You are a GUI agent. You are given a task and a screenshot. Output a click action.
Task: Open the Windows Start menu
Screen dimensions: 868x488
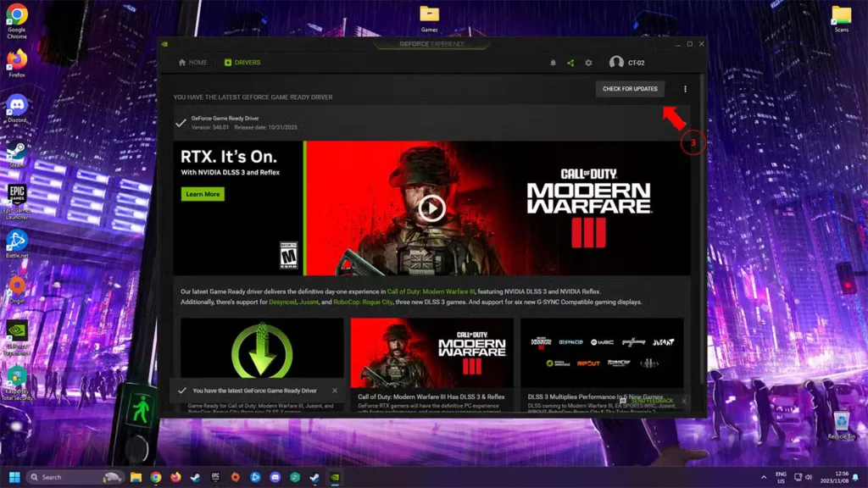14,477
